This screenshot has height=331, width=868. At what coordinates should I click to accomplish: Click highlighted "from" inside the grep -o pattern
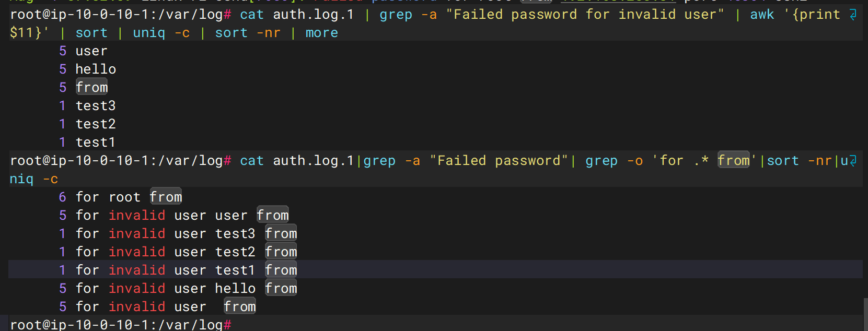click(x=733, y=160)
